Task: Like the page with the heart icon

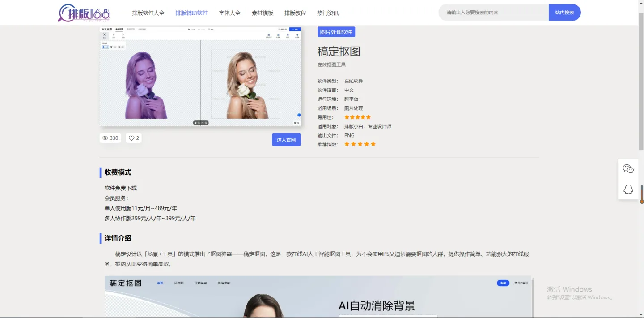Action: pos(132,138)
